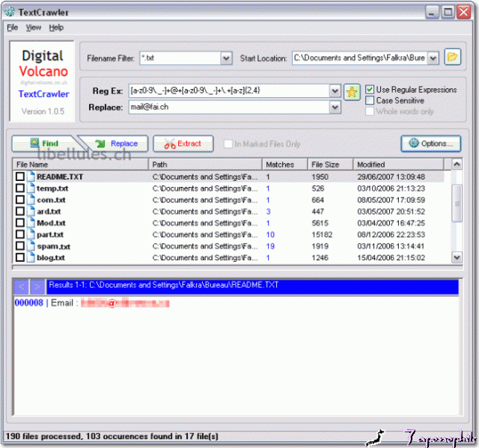This screenshot has width=479, height=448.
Task: Toggle the Case Sensitive checkbox
Action: 370,100
